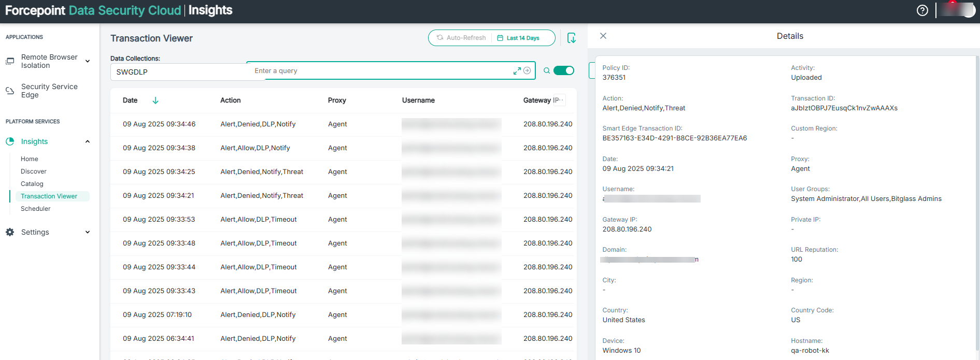
Task: Open Security Service Edge application
Action: [49, 91]
